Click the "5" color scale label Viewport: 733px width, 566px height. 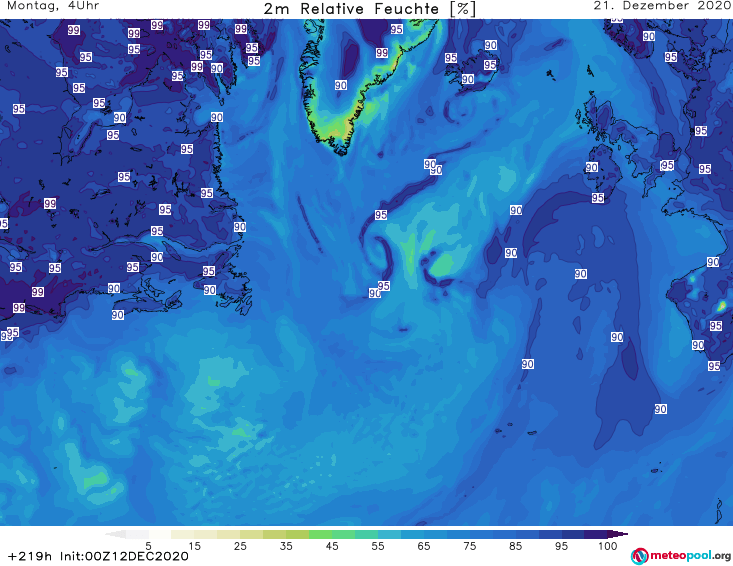[x=148, y=546]
